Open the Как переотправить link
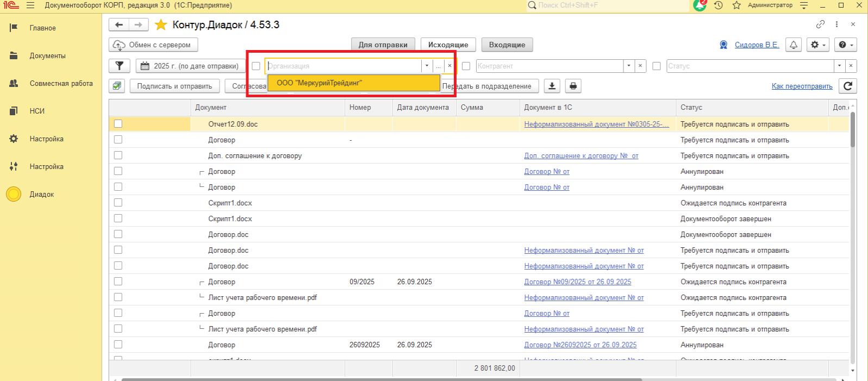 pos(802,86)
